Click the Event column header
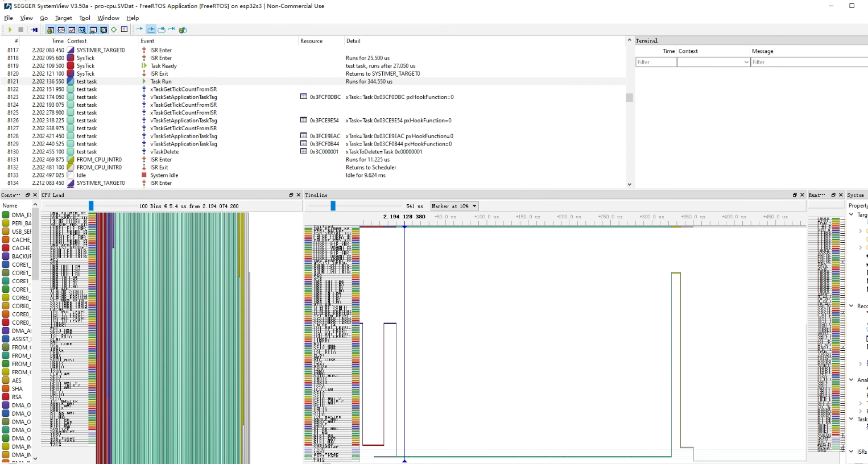Image resolution: width=868 pixels, height=464 pixels. [147, 41]
